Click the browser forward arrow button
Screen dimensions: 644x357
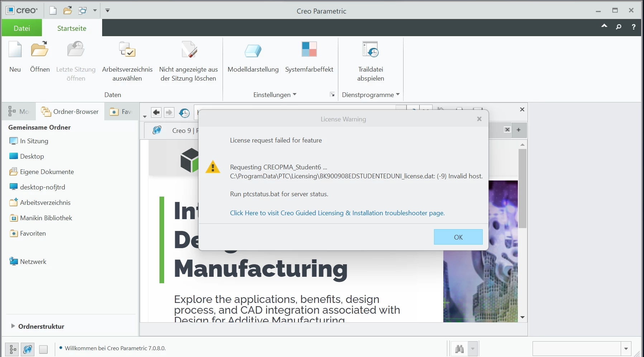coord(169,112)
